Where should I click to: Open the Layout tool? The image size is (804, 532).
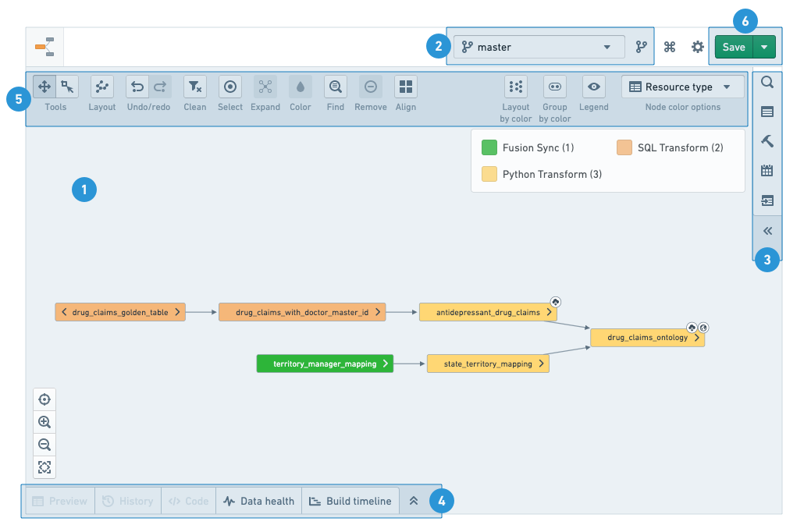(x=102, y=87)
